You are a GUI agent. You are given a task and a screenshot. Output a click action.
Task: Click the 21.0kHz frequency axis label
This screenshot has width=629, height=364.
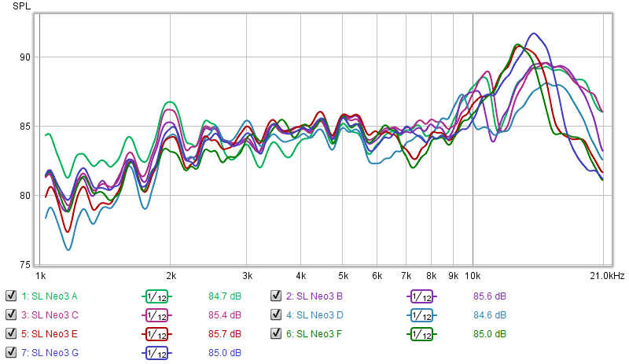pyautogui.click(x=607, y=276)
